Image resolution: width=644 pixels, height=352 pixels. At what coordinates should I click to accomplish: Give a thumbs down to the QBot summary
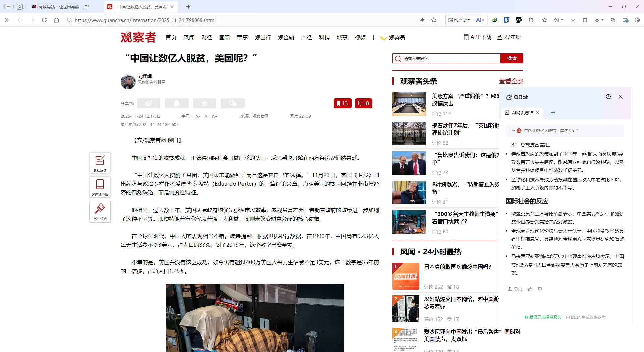(540, 289)
